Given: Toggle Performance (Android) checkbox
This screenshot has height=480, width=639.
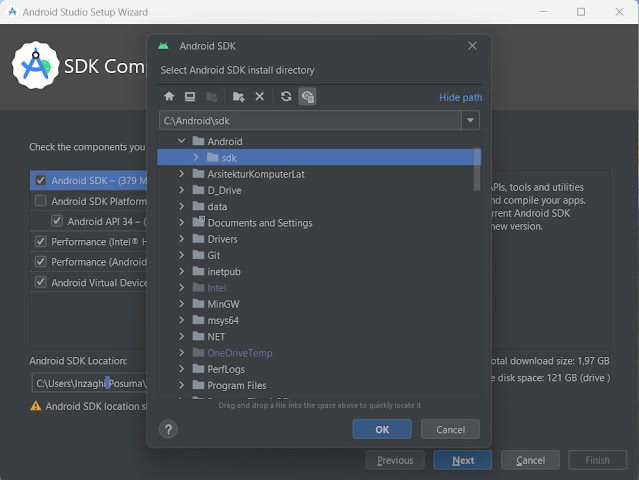Looking at the screenshot, I should (x=40, y=262).
